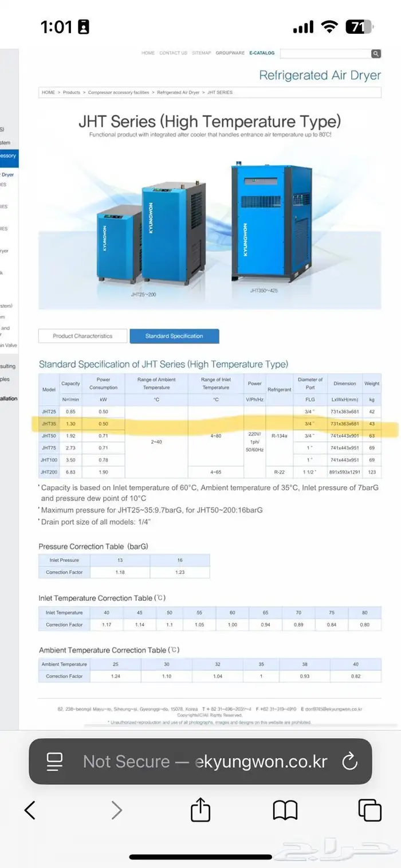Select Standard Specification tab
The height and width of the screenshot is (868, 401).
click(x=174, y=336)
